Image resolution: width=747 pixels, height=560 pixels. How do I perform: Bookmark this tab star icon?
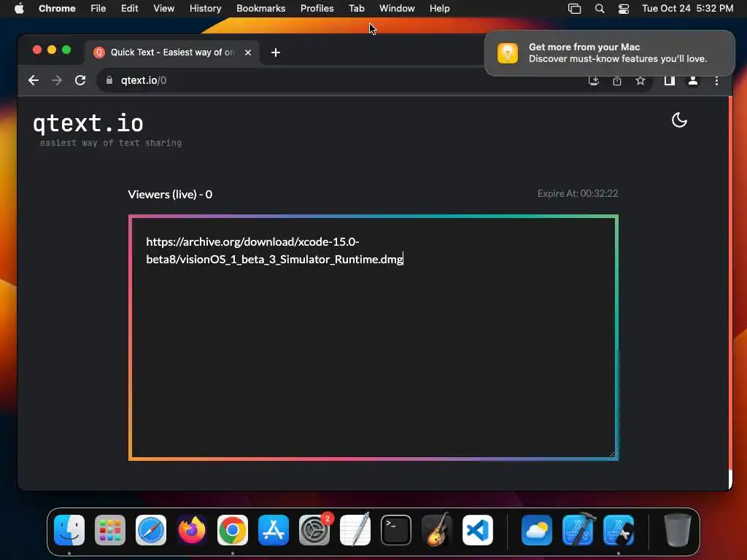640,80
